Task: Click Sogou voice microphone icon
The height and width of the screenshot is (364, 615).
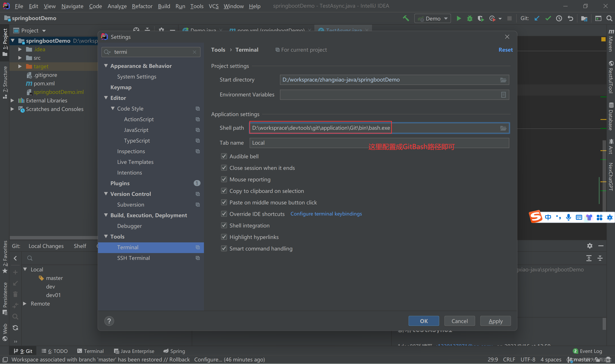Action: (568, 217)
